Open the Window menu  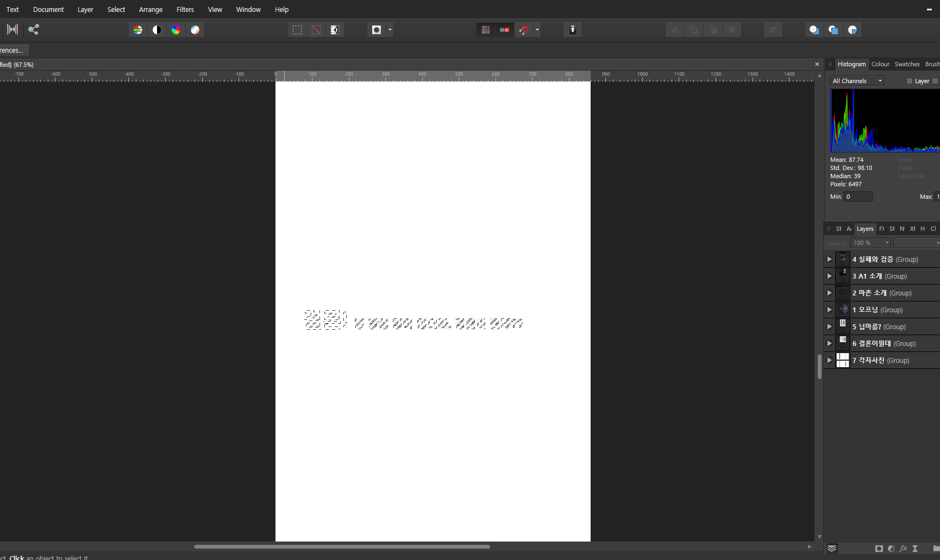[248, 10]
